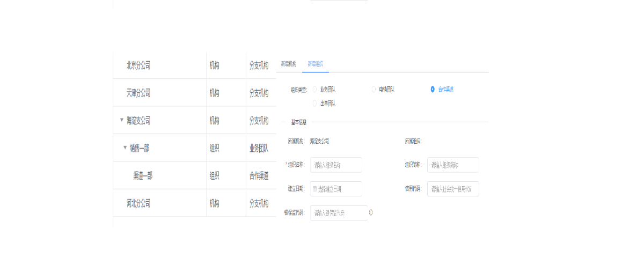Select the 北京分公司 row
Image resolution: width=644 pixels, height=280 pixels.
coord(194,65)
